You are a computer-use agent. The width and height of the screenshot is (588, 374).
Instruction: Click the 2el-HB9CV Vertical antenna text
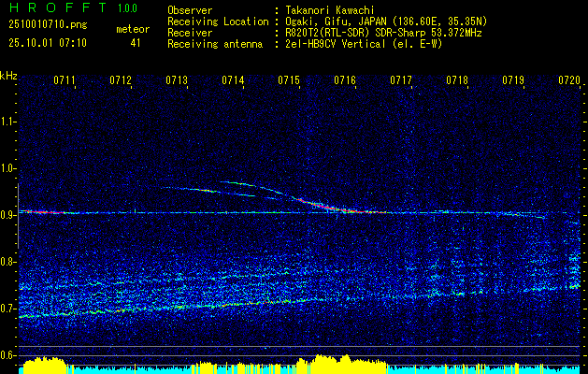coord(364,44)
